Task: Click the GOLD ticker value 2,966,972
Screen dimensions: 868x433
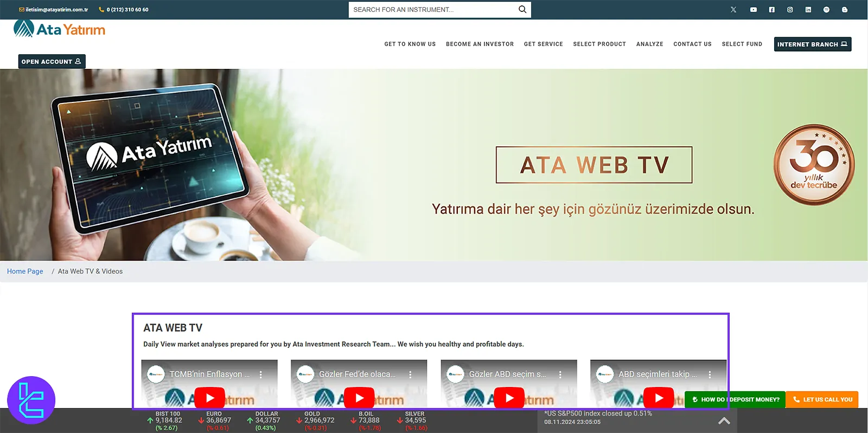Action: pyautogui.click(x=320, y=421)
